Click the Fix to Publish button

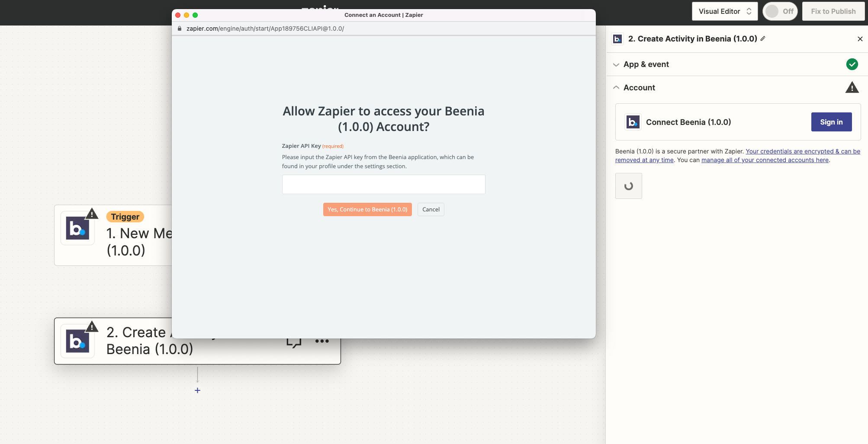(833, 11)
